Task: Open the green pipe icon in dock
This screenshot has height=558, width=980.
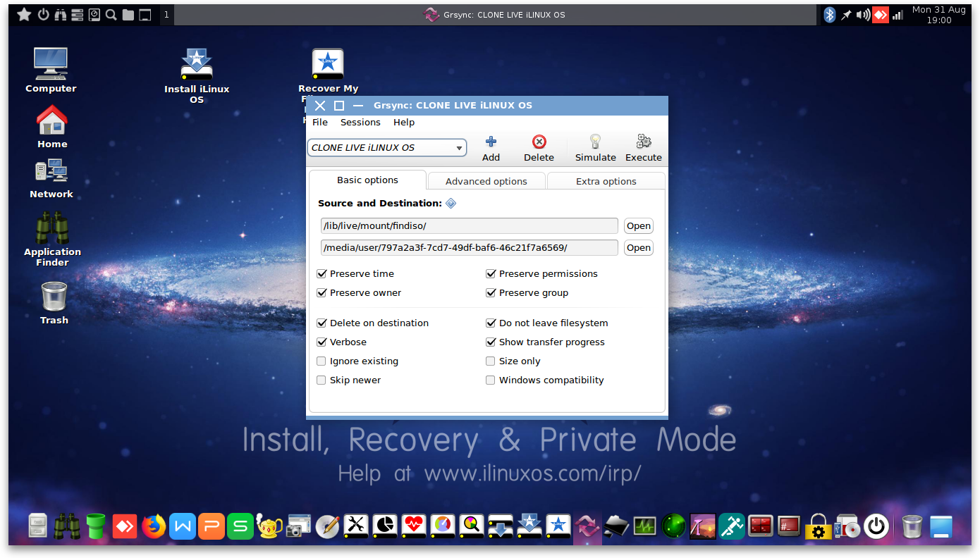Action: click(x=96, y=526)
